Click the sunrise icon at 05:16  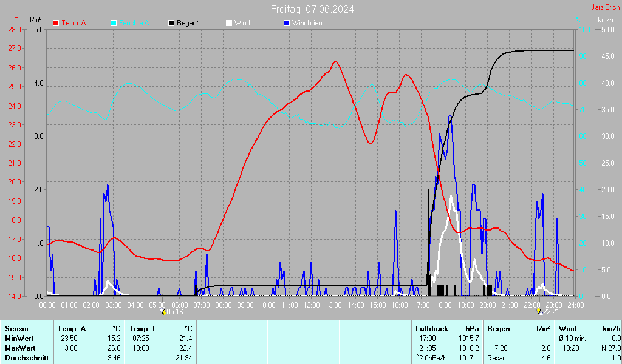point(162,311)
